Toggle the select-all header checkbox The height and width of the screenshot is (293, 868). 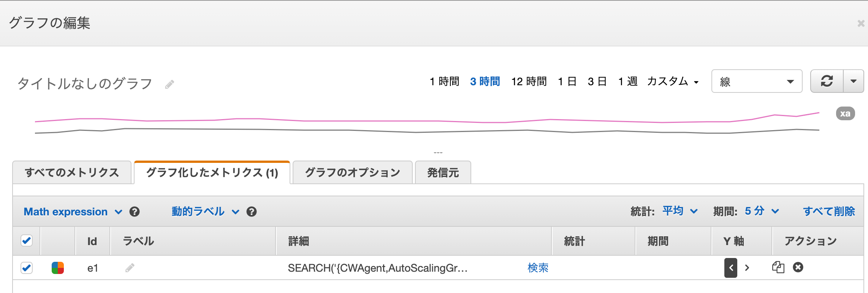coord(27,240)
